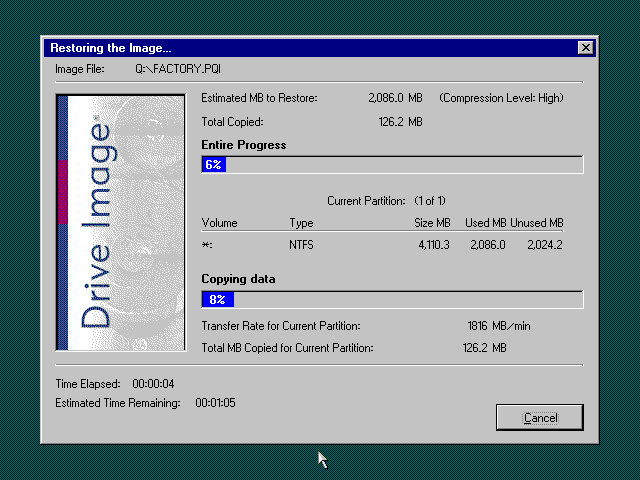Click the Used MB column header
Image resolution: width=640 pixels, height=480 pixels.
point(485,223)
